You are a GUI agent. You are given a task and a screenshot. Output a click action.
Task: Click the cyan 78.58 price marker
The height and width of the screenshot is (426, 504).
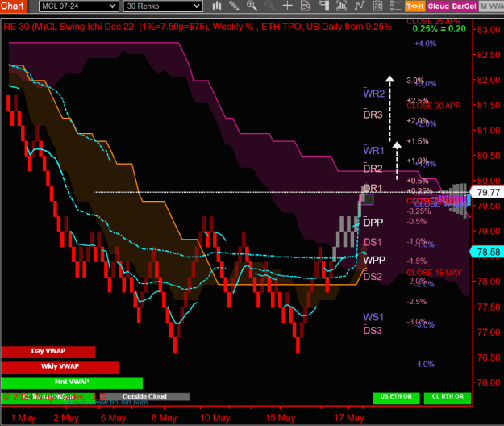tap(486, 252)
